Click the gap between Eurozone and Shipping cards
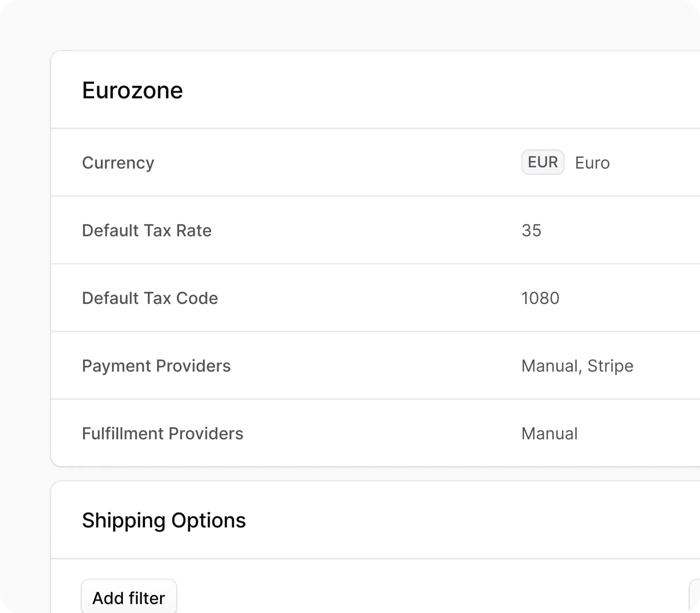 click(x=350, y=474)
